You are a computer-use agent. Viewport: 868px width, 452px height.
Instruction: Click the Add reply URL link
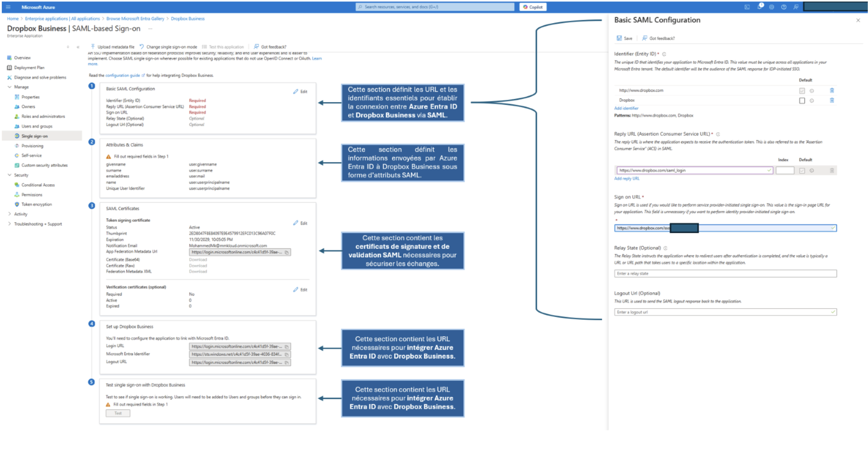pos(627,179)
